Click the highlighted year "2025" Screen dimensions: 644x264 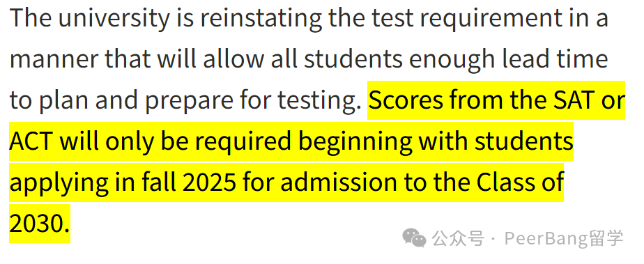pos(209,183)
